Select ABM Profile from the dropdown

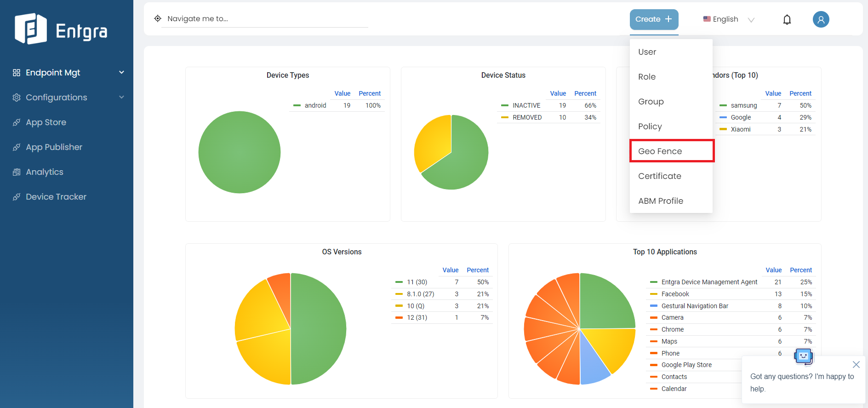pos(660,201)
